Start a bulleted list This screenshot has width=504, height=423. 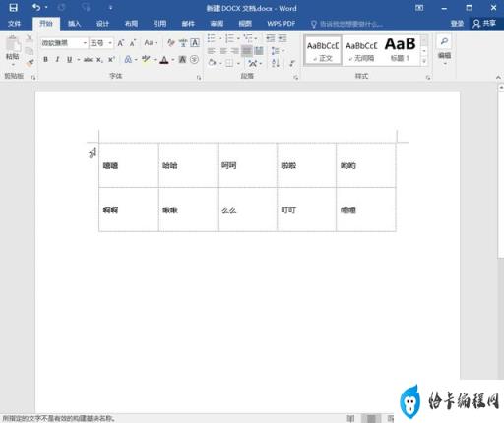tap(212, 38)
